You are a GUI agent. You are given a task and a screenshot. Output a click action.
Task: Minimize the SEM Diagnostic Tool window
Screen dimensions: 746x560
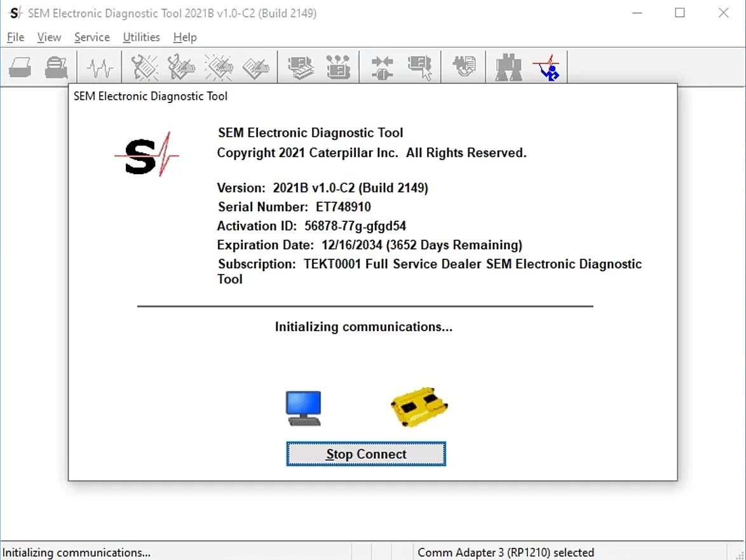pos(637,13)
